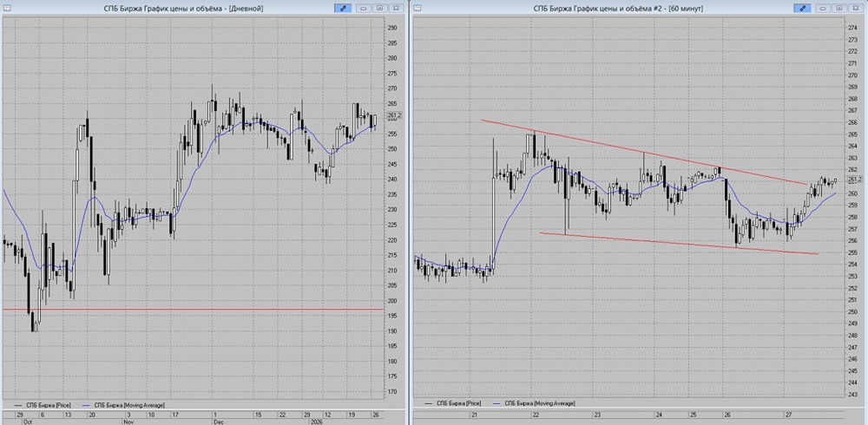Open the system menu icon of the 60 минут window
This screenshot has width=868, height=425.
(417, 9)
